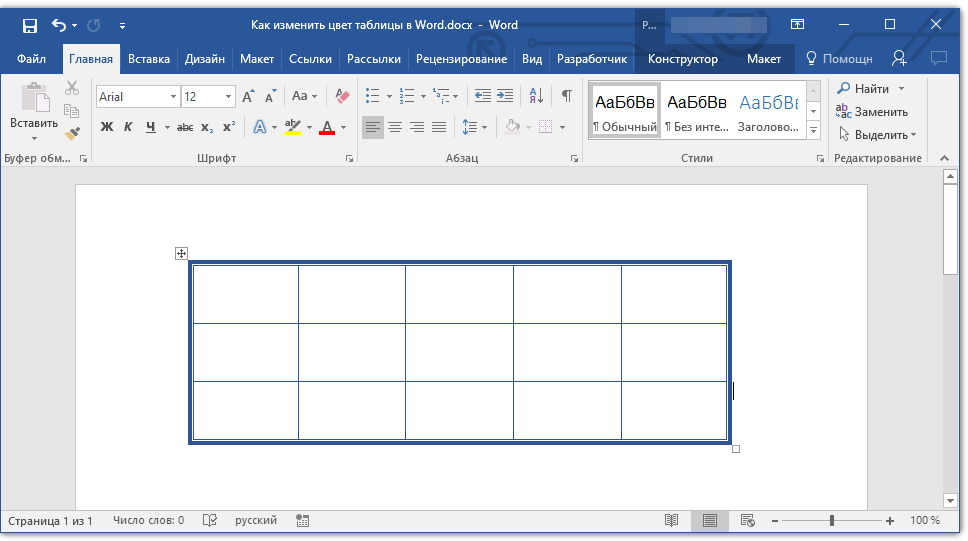The height and width of the screenshot is (541, 968).
Task: Decrease paragraph indent
Action: [x=483, y=96]
